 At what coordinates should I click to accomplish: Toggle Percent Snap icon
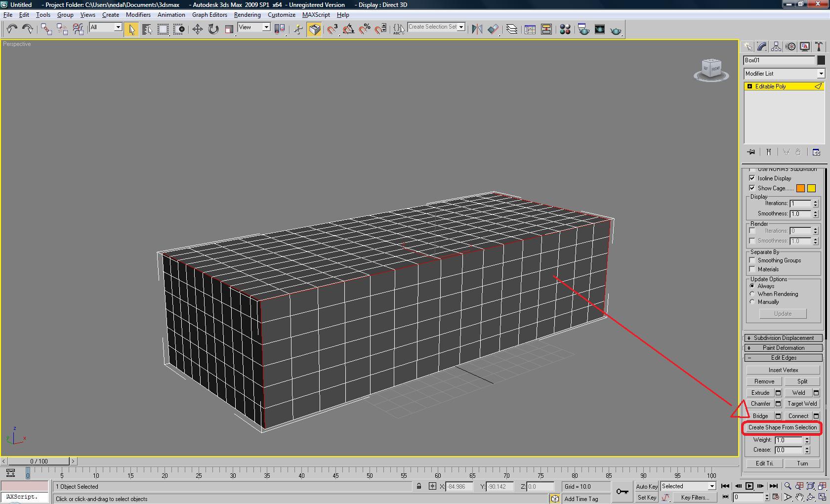[x=364, y=29]
